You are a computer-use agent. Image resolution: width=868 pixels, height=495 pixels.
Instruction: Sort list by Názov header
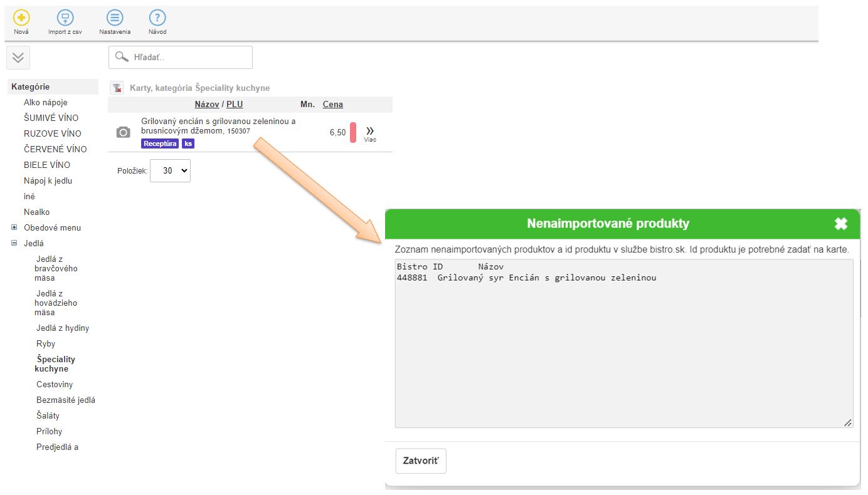tap(206, 104)
